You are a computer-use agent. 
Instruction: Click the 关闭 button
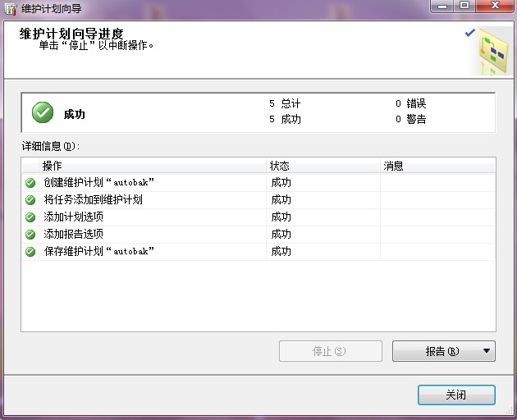[456, 395]
